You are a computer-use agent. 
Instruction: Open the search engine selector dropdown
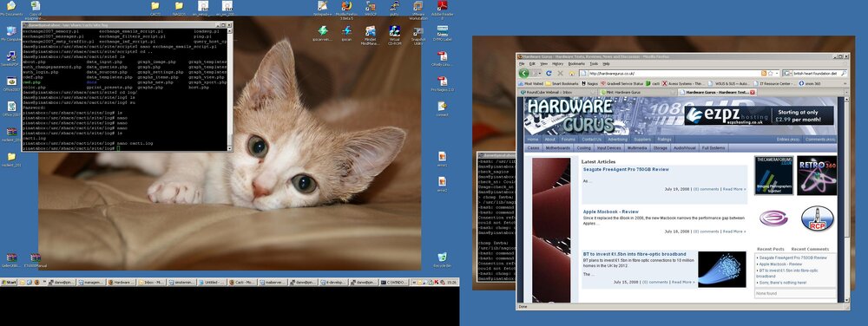pyautogui.click(x=788, y=73)
